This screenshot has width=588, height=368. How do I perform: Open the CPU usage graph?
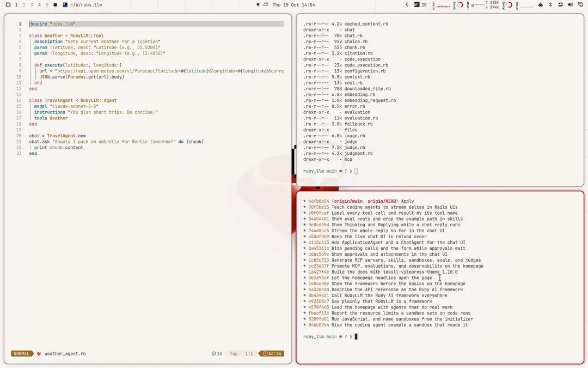pos(442,5)
